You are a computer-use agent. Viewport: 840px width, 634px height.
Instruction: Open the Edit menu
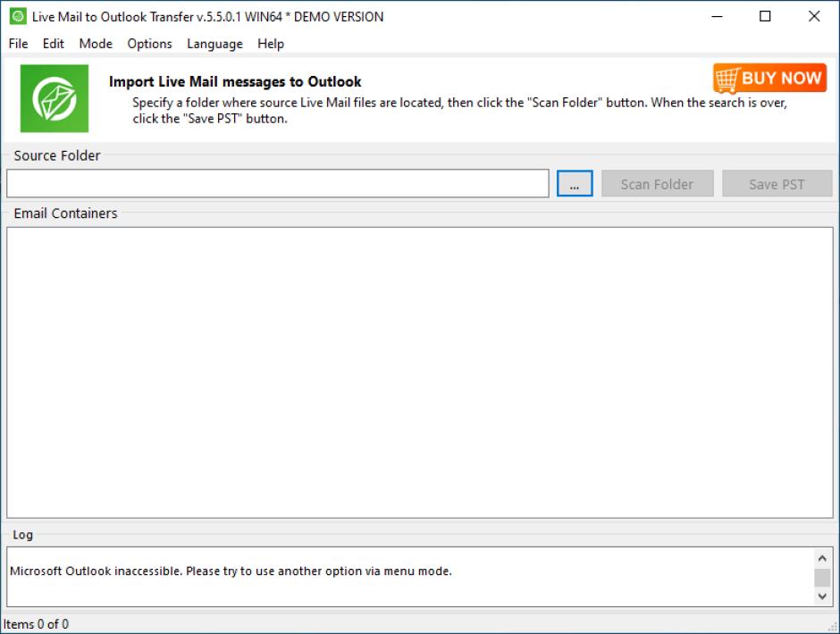53,44
